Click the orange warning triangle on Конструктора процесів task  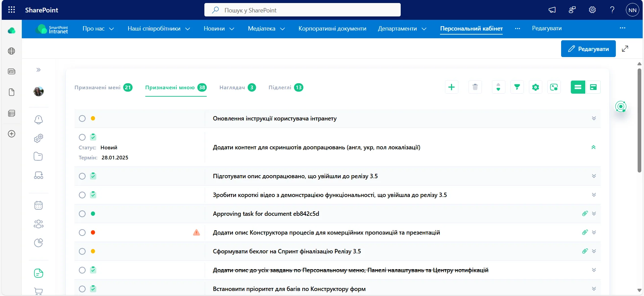197,232
